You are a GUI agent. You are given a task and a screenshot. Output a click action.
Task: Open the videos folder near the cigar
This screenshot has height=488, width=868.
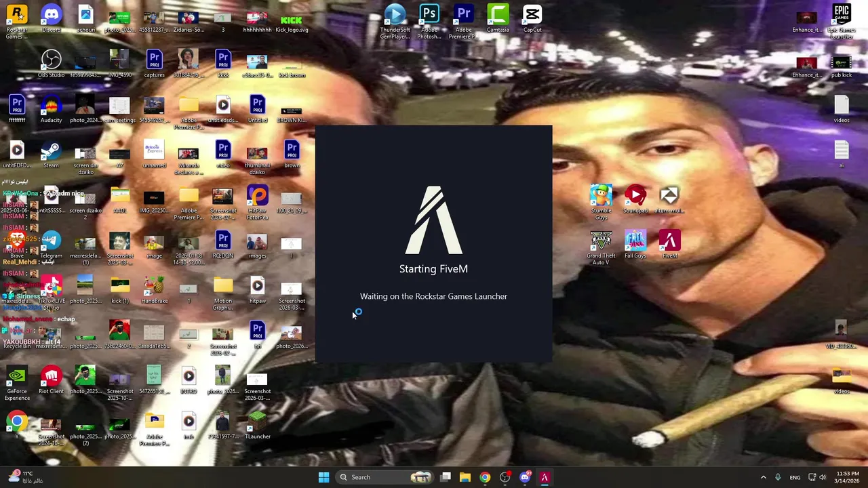(x=842, y=381)
